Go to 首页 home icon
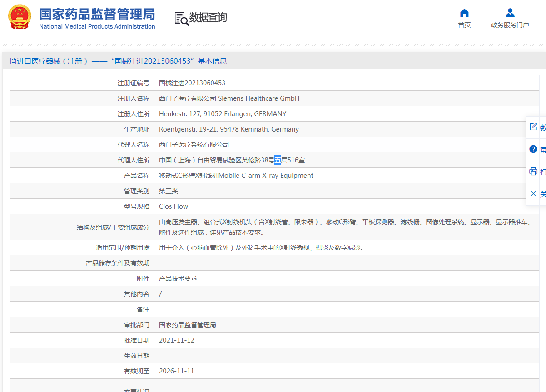Viewport: 546px width, 392px height. [464, 13]
